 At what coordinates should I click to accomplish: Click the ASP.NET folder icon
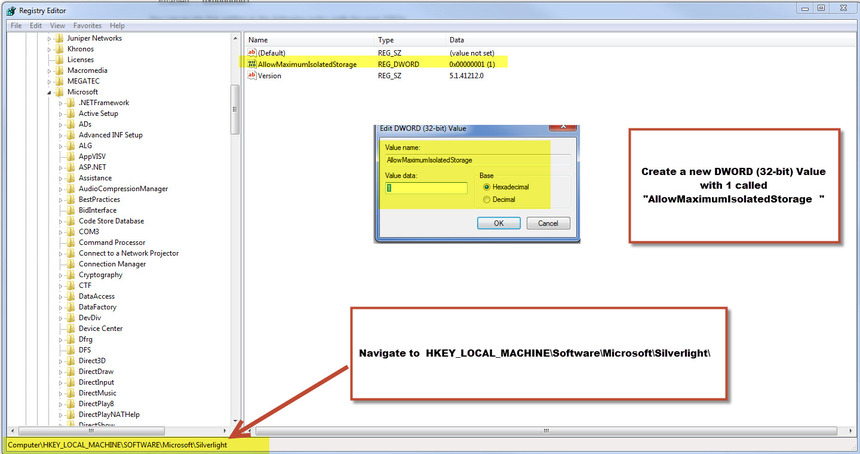[x=71, y=167]
